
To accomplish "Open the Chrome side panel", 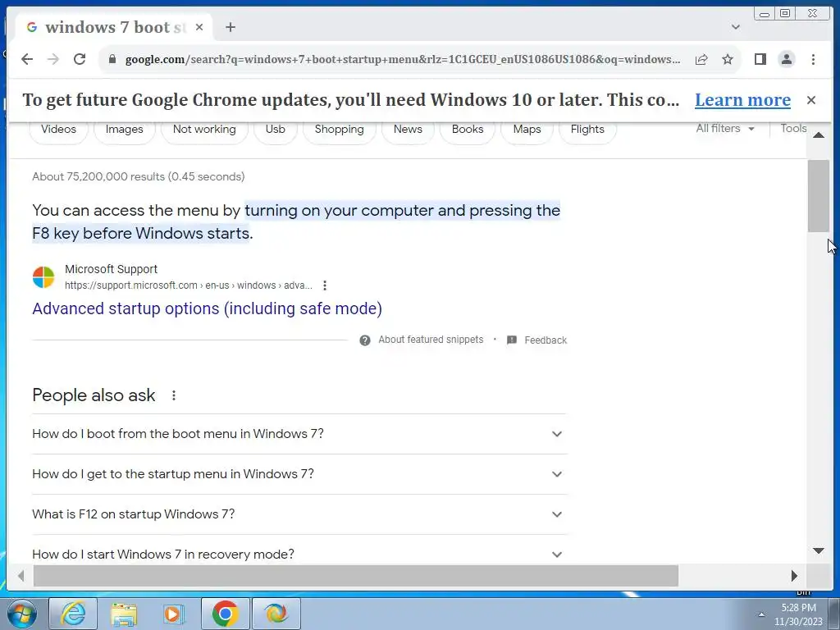I will pyautogui.click(x=760, y=59).
